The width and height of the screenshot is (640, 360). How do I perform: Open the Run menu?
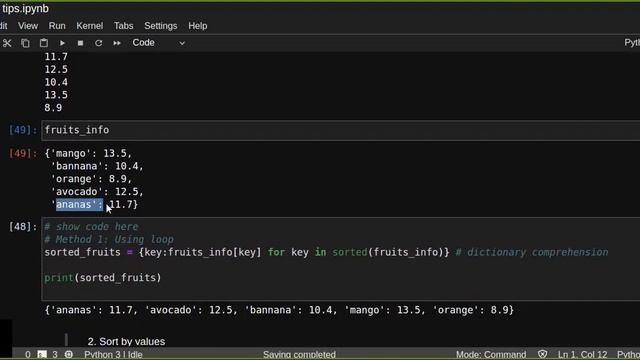pyautogui.click(x=57, y=26)
